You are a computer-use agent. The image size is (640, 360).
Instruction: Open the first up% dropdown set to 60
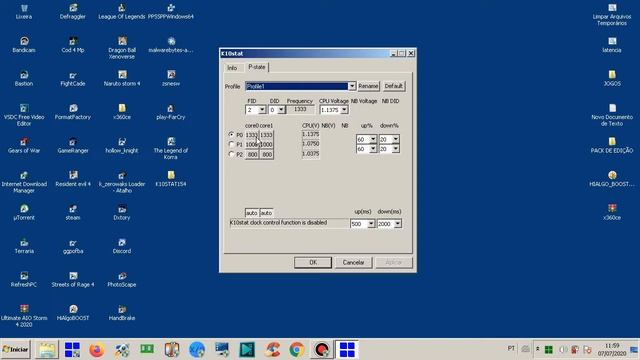[x=366, y=139]
